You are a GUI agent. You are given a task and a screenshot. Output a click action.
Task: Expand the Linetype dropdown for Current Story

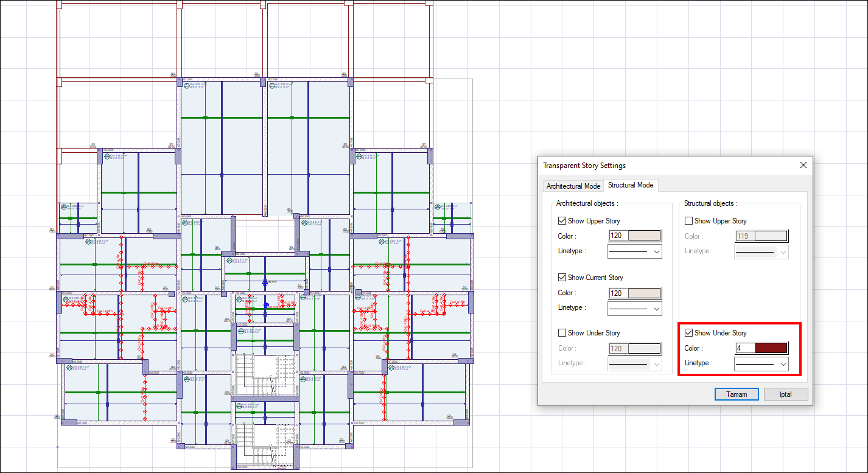point(634,308)
